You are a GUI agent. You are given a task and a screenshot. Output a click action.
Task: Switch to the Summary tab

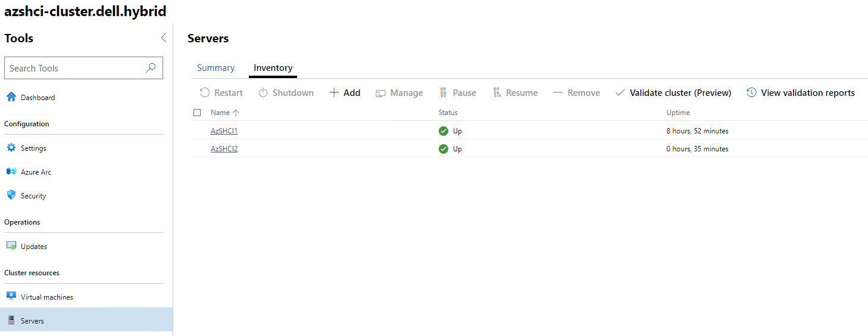pos(216,68)
